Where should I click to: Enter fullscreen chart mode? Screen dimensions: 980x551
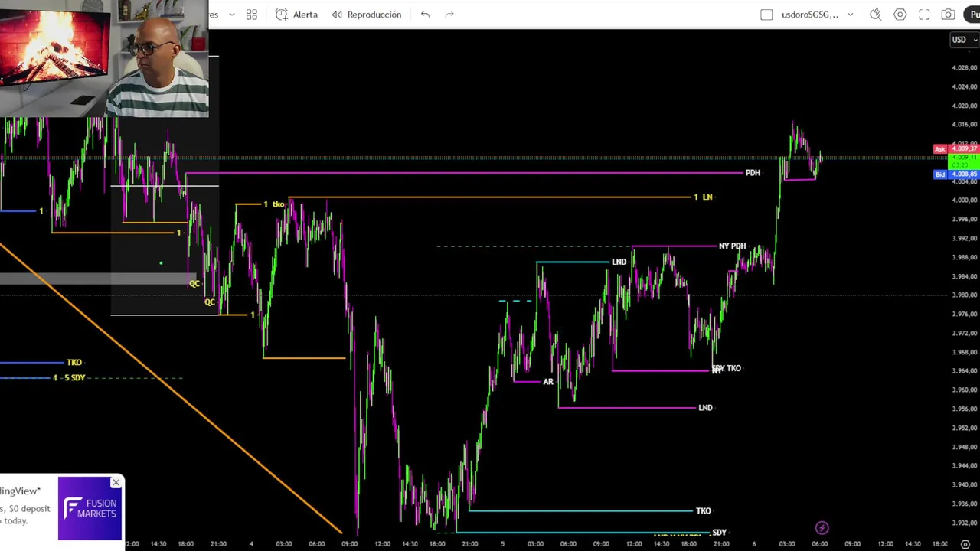[x=924, y=15]
